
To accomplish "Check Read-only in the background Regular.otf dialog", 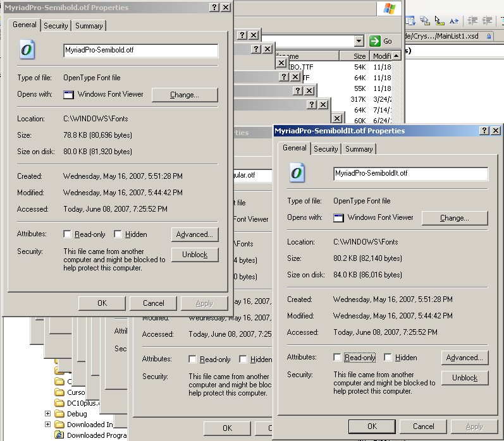I will [x=192, y=359].
